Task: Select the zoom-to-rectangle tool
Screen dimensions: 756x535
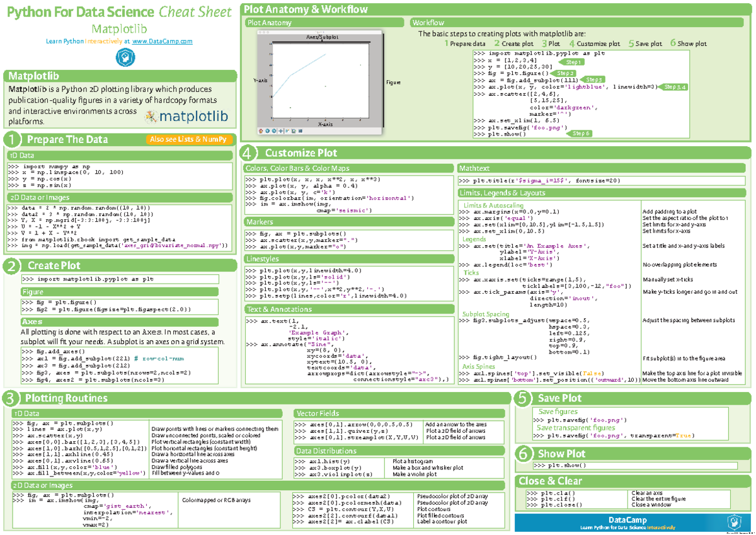Action: click(287, 131)
